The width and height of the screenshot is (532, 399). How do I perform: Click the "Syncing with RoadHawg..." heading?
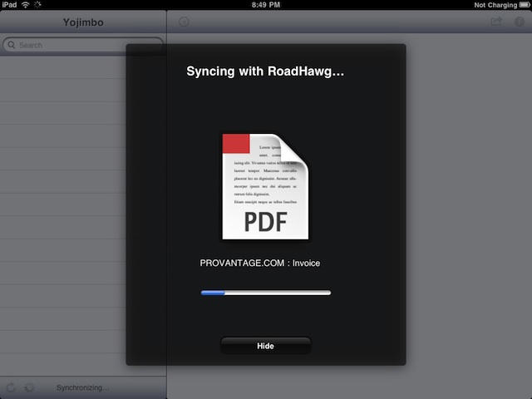click(265, 71)
